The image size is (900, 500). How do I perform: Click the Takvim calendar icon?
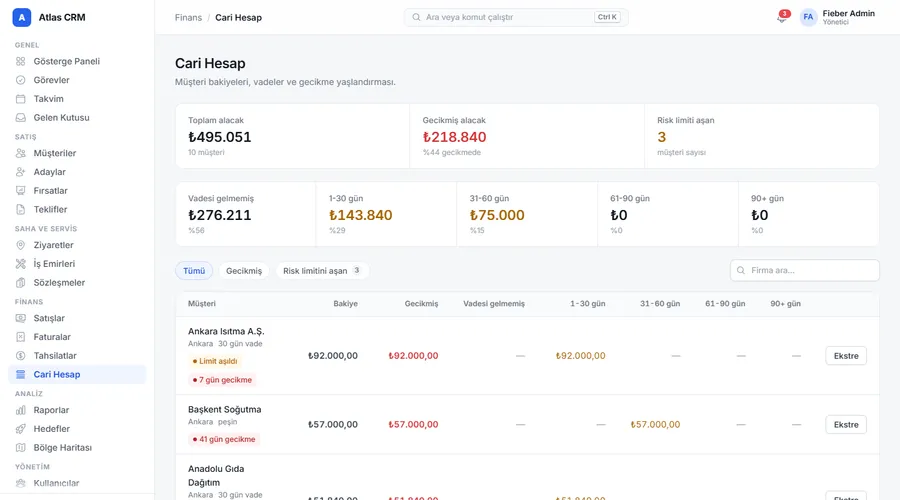21,99
